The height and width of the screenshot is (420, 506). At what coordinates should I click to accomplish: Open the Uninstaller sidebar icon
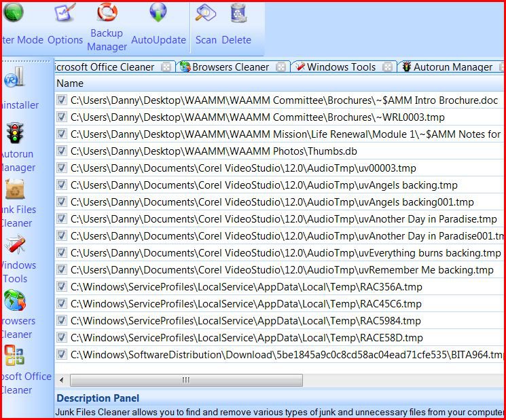point(14,77)
